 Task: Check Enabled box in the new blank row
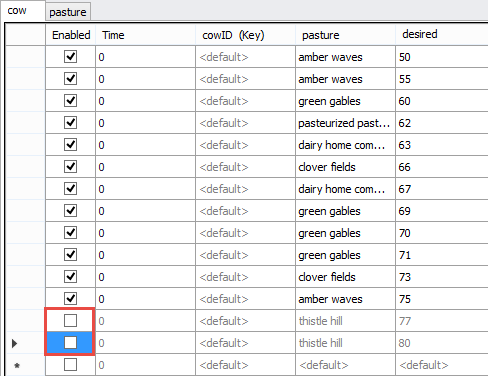tap(70, 365)
